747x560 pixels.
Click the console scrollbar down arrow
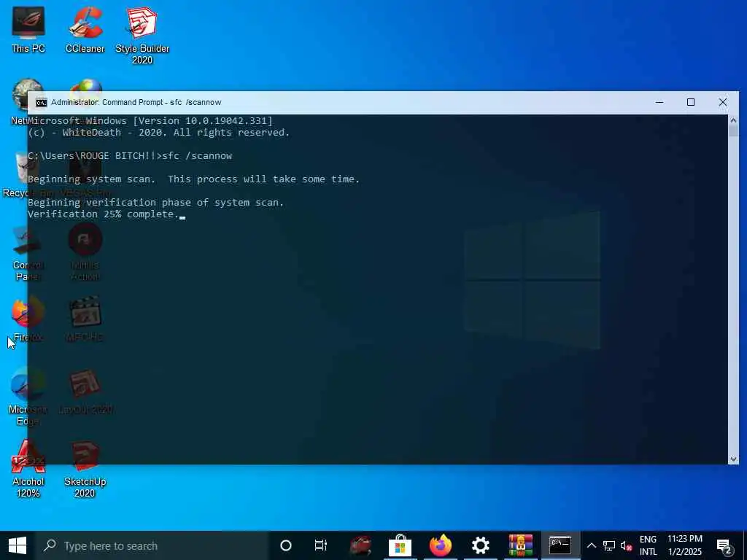coord(733,459)
